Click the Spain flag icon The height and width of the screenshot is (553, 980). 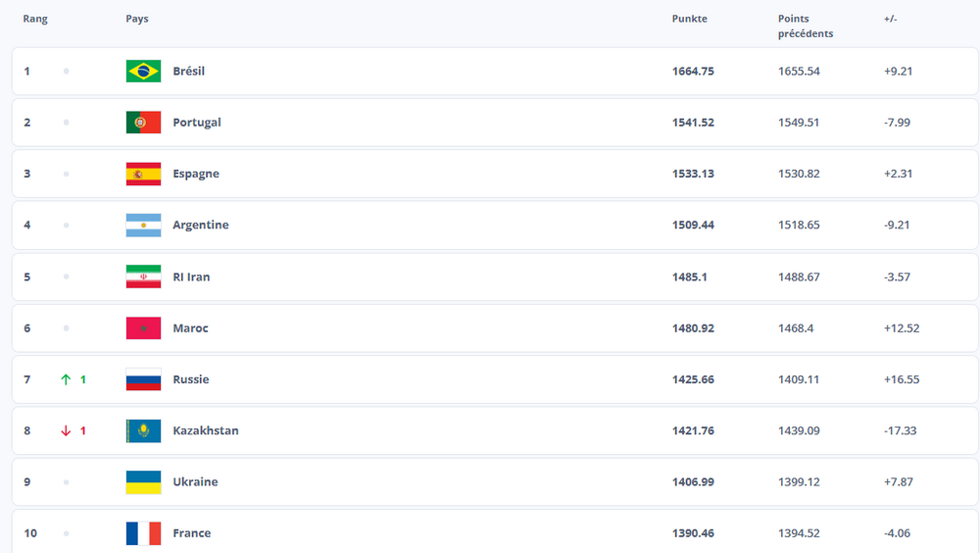point(143,174)
